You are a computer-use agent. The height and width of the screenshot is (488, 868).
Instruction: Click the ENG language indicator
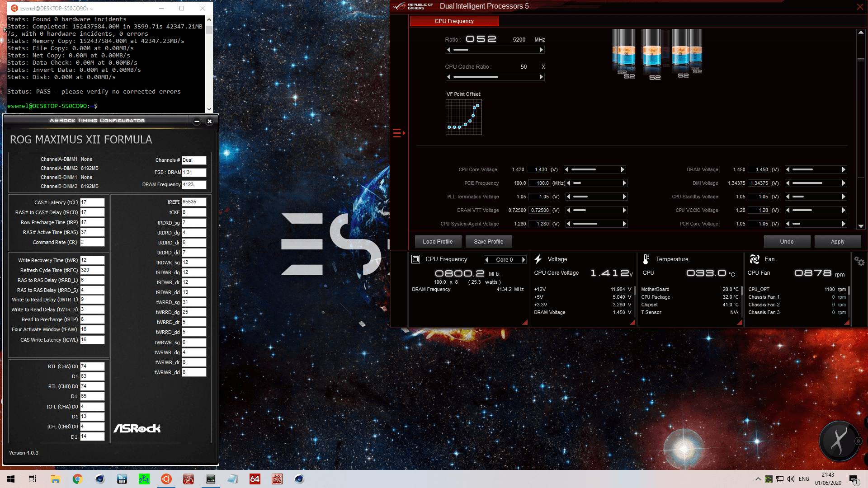(804, 479)
